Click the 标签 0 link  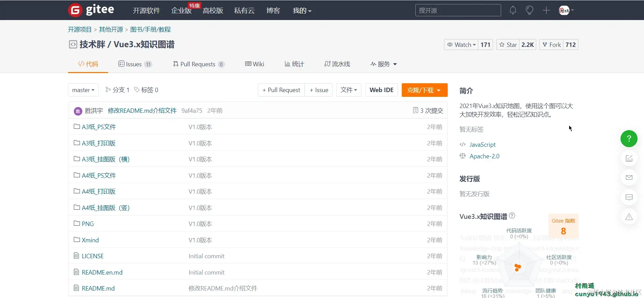coord(146,90)
